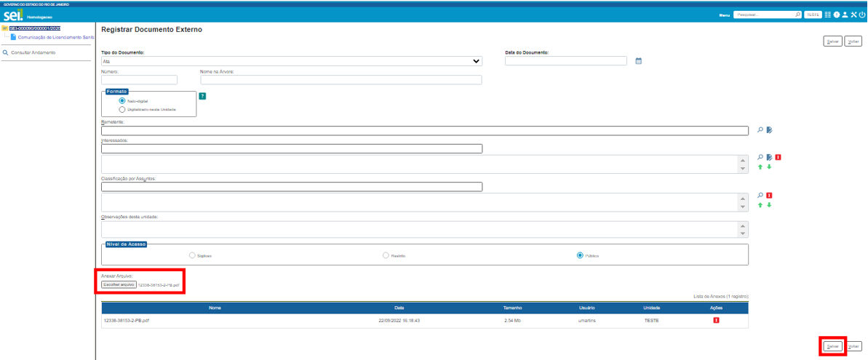This screenshot has height=360, width=868.
Task: Choose the Restrito access level
Action: click(x=386, y=255)
